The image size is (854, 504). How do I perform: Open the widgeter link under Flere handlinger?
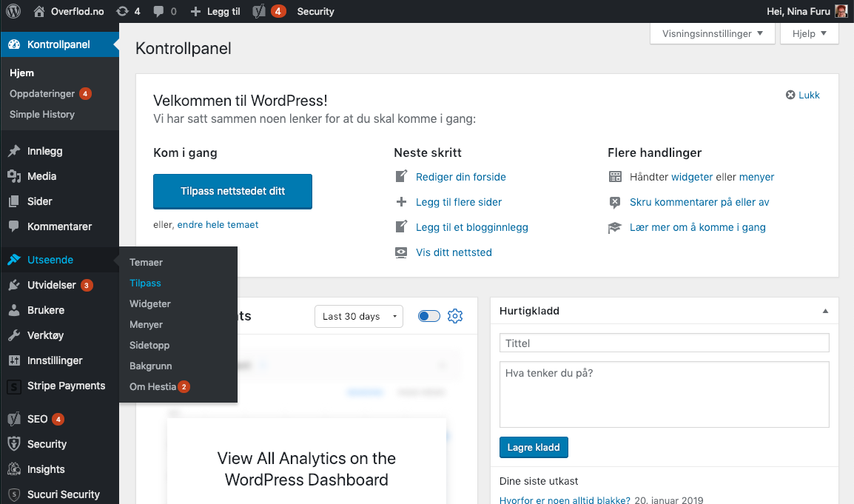tap(692, 177)
